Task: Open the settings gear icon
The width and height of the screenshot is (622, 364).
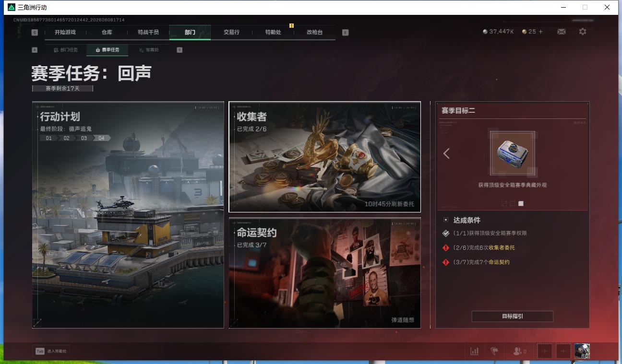Action: (x=583, y=32)
